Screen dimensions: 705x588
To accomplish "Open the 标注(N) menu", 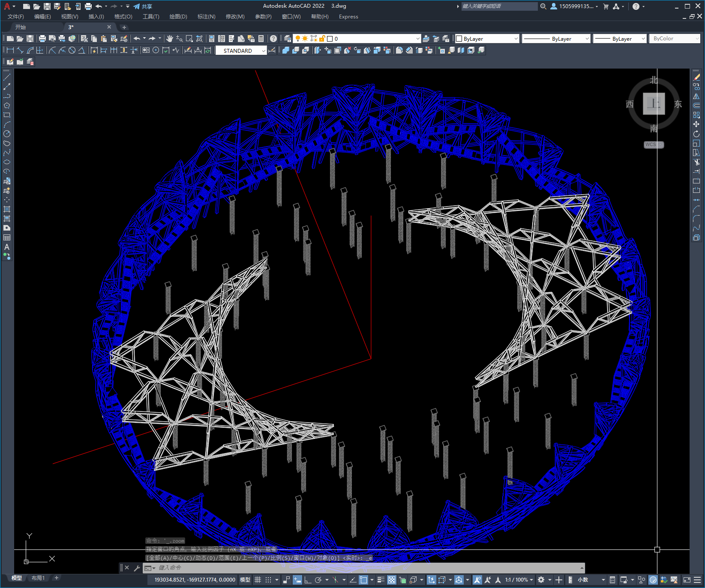I will pyautogui.click(x=206, y=17).
